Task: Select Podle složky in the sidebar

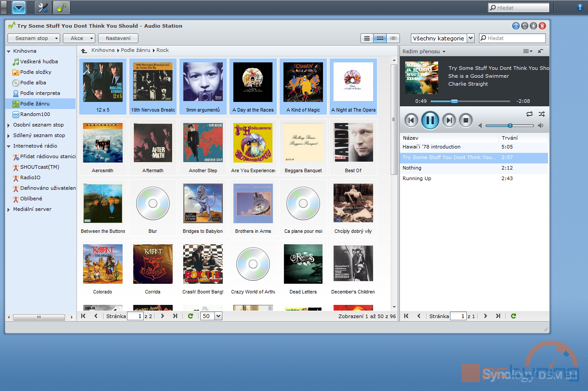Action: pos(36,72)
